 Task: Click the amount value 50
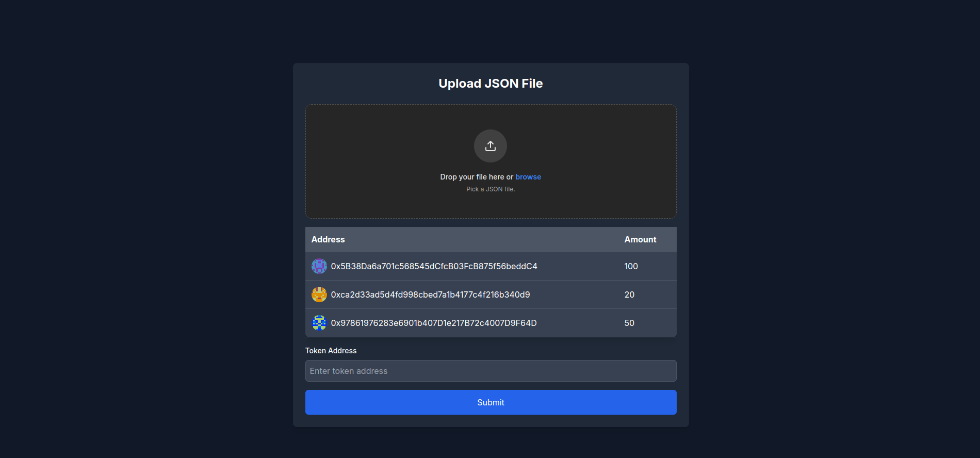[x=629, y=323]
